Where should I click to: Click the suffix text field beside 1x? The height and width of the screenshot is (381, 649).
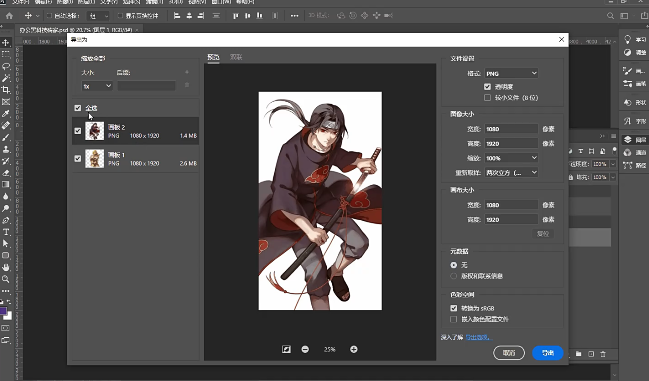pos(146,86)
